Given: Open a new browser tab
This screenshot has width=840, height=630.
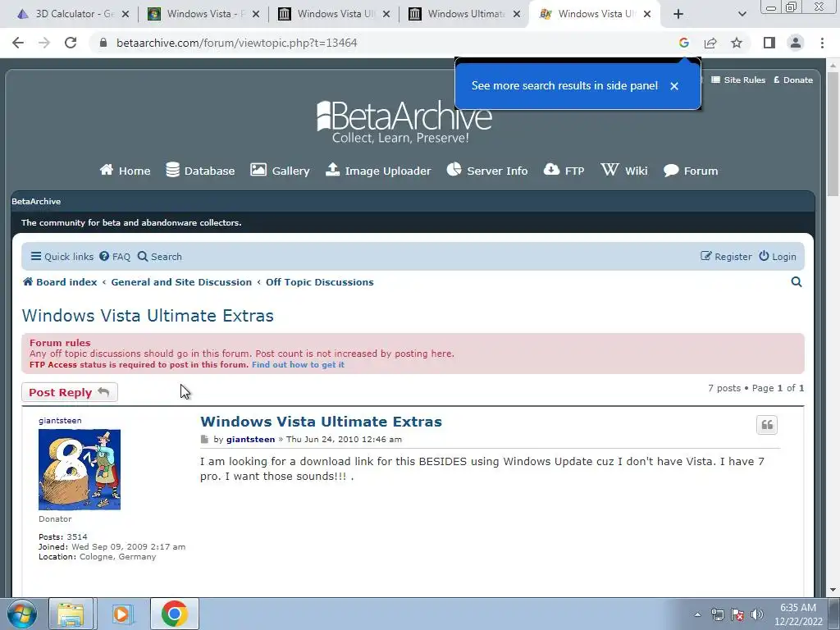Looking at the screenshot, I should 678,14.
